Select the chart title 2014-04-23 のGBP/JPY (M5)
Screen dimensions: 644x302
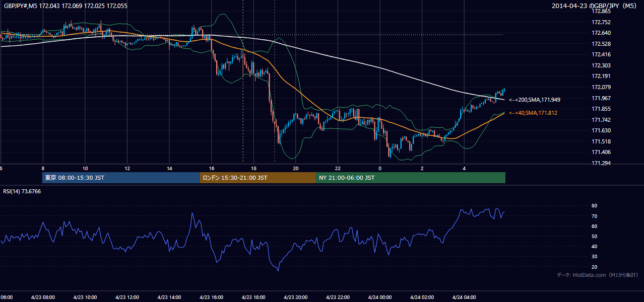(x=595, y=6)
